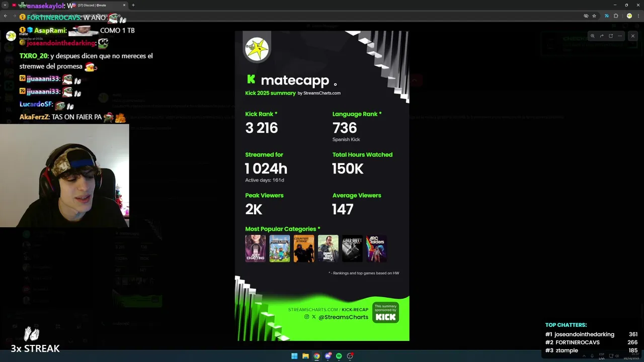Viewport: 644px width, 362px height.
Task: Open the 7TV extension icon
Action: coord(607,16)
